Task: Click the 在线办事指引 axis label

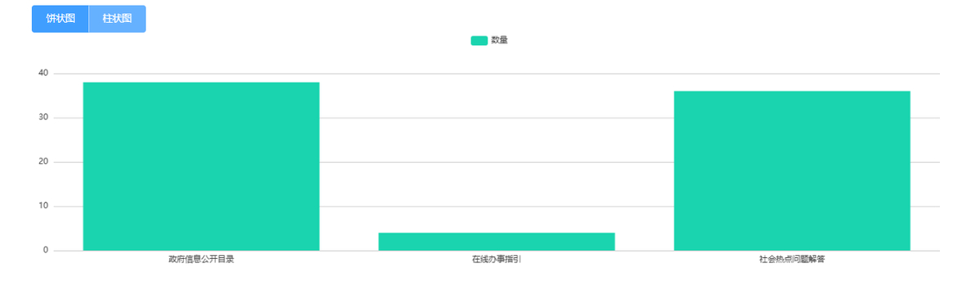Action: (497, 260)
